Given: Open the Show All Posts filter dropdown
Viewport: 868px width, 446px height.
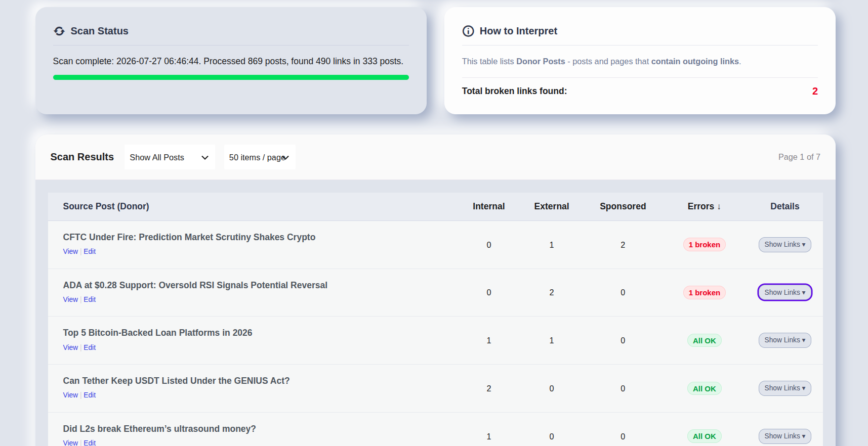Looking at the screenshot, I should click(x=170, y=157).
